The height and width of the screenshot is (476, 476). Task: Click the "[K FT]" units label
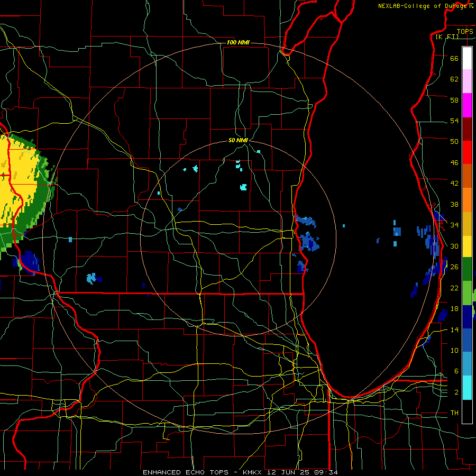[x=447, y=36]
